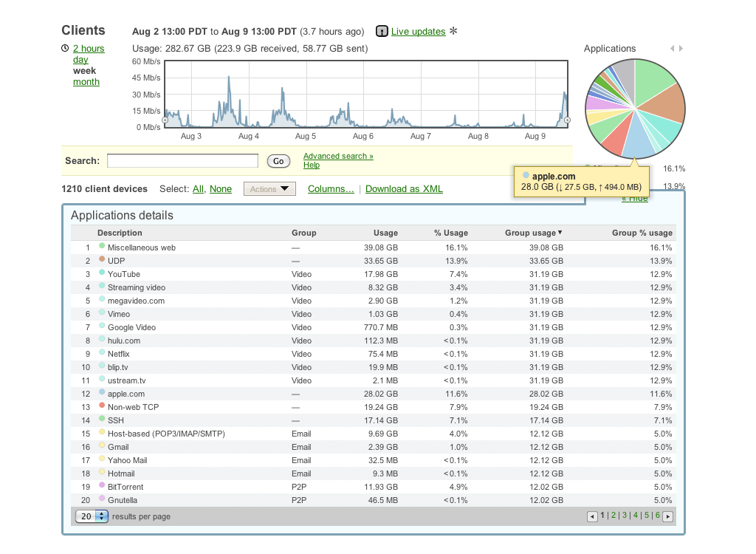Go to results page 6

pyautogui.click(x=658, y=516)
